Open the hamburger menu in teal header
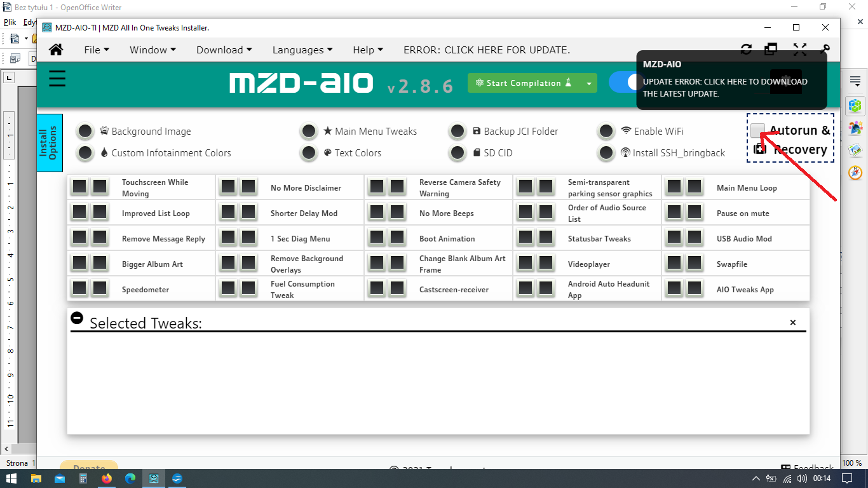 pyautogui.click(x=57, y=79)
